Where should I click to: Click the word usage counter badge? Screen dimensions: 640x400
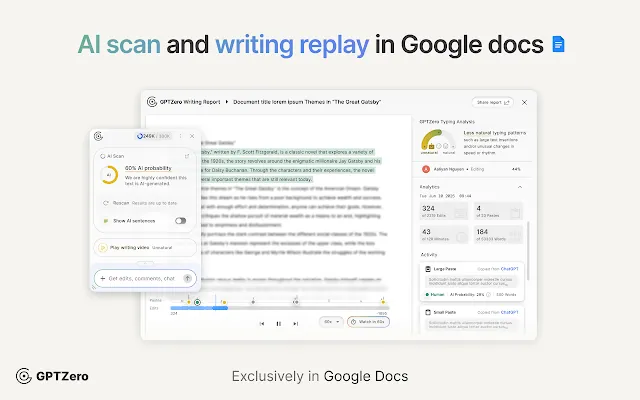pos(154,136)
